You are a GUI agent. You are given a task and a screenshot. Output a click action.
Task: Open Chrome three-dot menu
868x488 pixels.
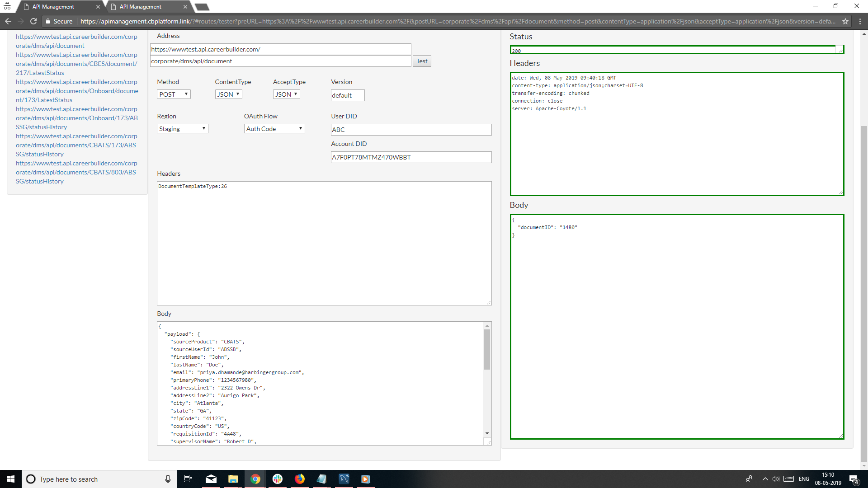click(x=860, y=21)
